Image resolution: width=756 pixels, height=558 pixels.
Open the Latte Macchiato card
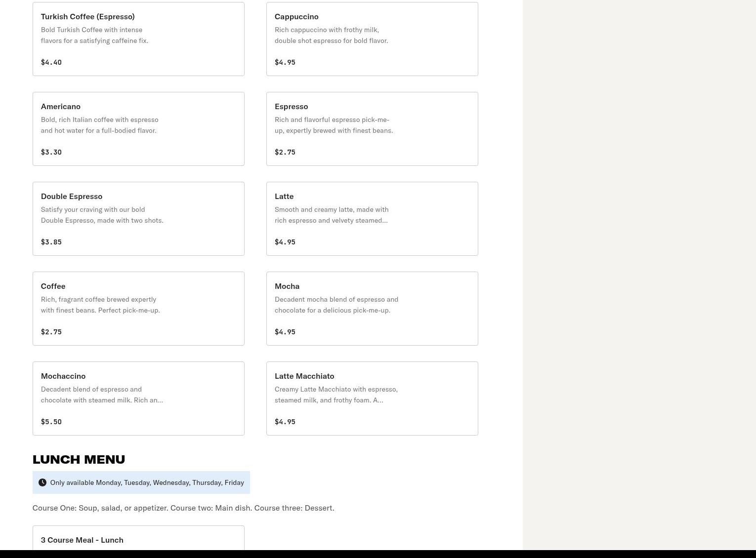click(372, 399)
